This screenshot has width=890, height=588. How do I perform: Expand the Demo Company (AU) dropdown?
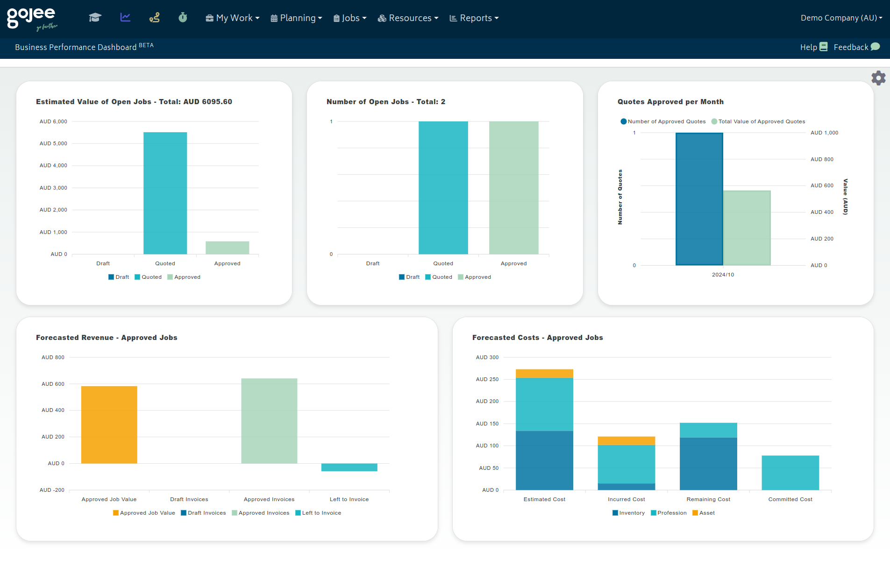[841, 18]
